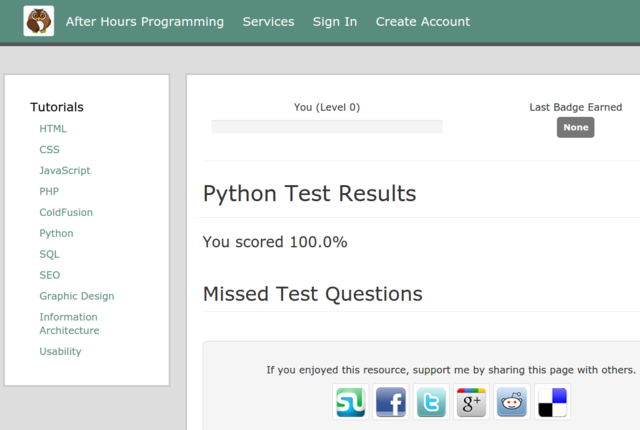Open the HTML tutorial
The image size is (640, 430).
53,129
